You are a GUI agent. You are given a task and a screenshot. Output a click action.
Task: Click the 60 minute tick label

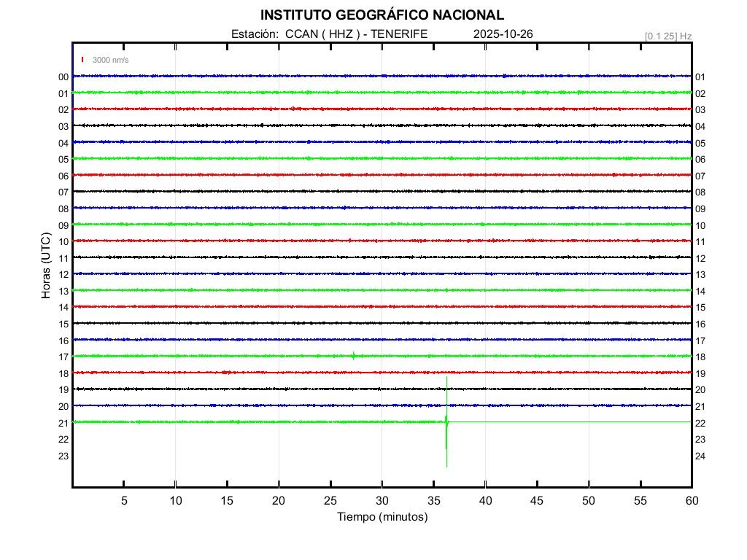691,500
